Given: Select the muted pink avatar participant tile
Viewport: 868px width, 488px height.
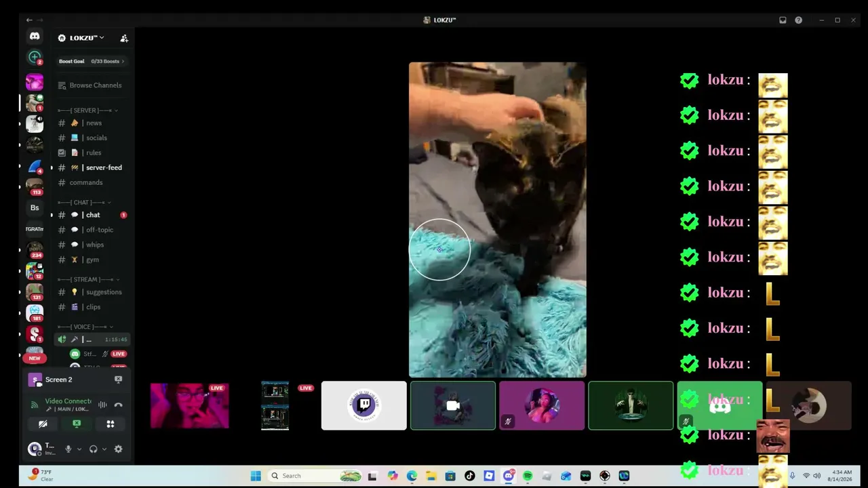Looking at the screenshot, I should (x=542, y=405).
